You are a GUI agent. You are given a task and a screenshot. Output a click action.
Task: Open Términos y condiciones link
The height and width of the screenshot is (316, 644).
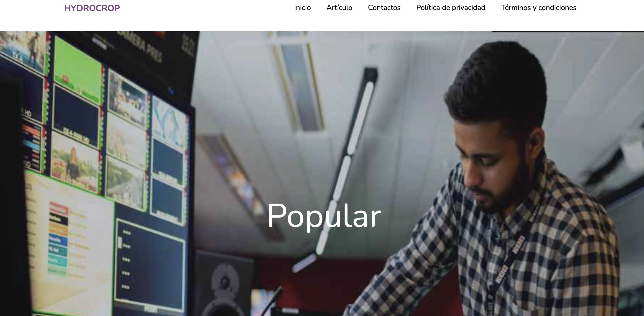539,8
